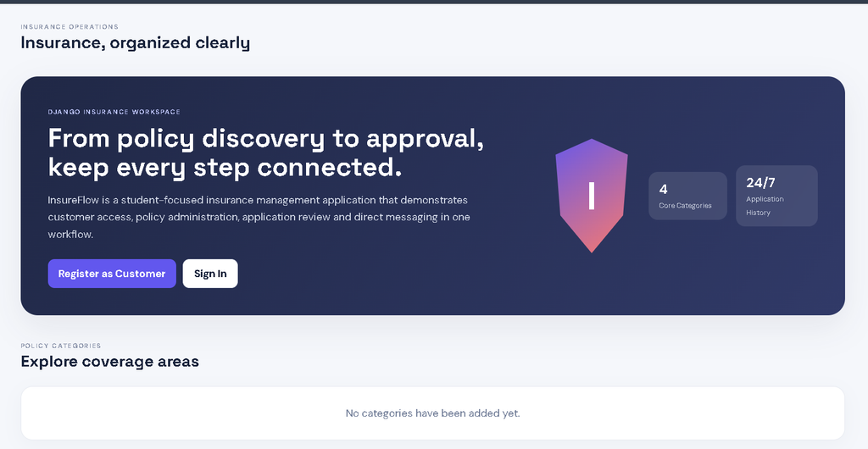
Task: Click the No categories have been added message
Action: click(x=433, y=413)
